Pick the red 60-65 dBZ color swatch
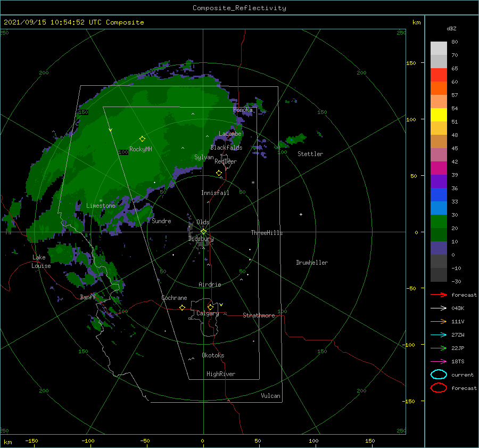The height and width of the screenshot is (448, 479). (x=439, y=75)
